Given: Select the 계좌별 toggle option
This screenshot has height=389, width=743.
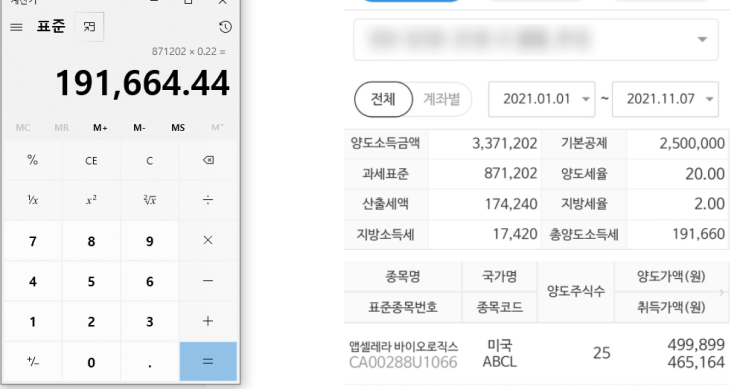Looking at the screenshot, I should (441, 99).
